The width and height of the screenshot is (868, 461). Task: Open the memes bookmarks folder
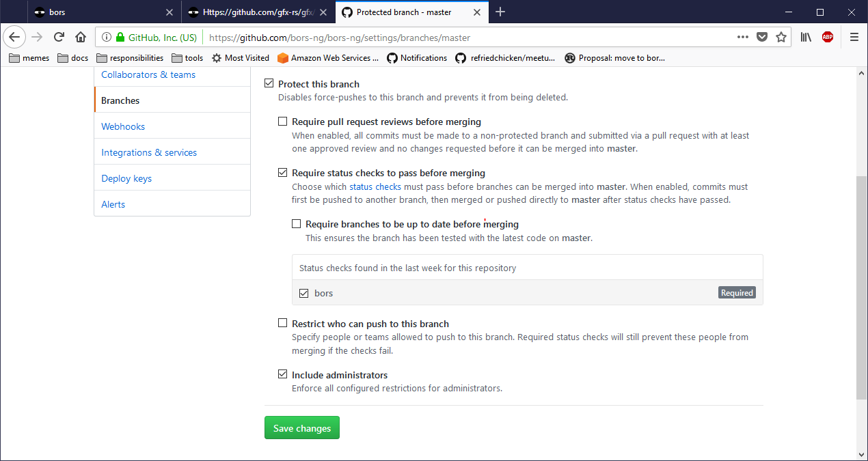point(29,58)
